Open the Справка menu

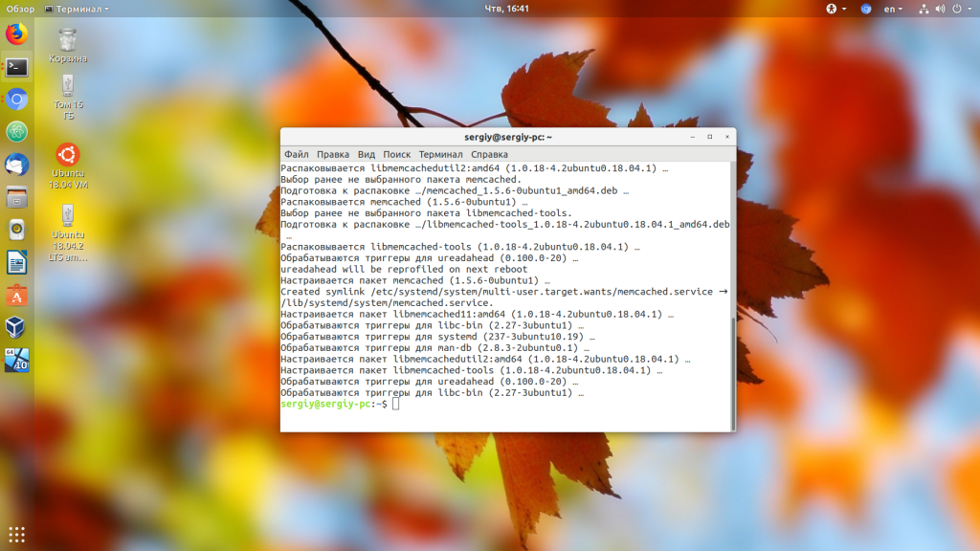point(489,154)
